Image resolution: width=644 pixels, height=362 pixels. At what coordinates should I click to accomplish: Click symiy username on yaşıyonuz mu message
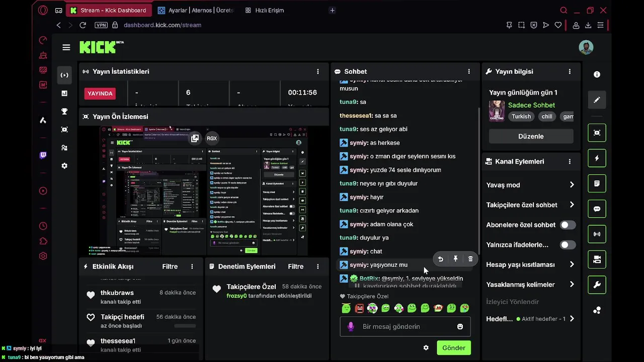tap(359, 265)
